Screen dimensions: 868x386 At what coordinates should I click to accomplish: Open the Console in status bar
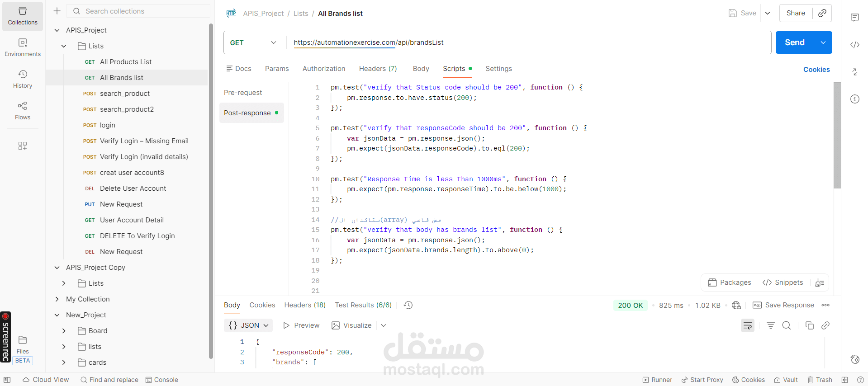click(162, 380)
